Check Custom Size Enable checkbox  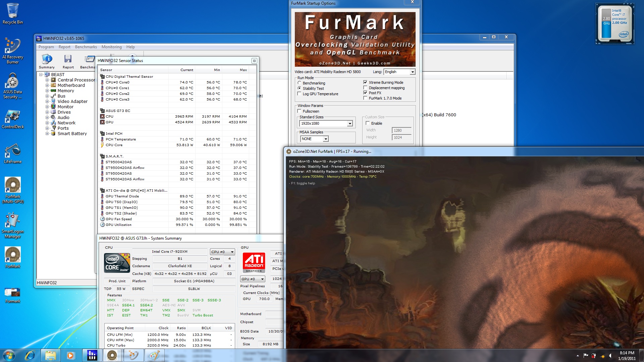(368, 123)
